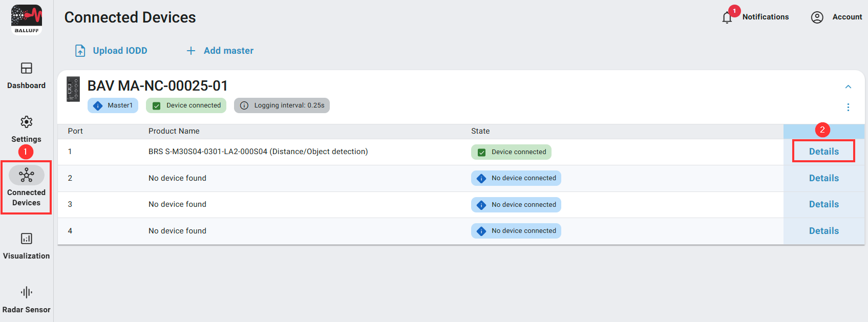Open Visualization chart icon

(27, 239)
